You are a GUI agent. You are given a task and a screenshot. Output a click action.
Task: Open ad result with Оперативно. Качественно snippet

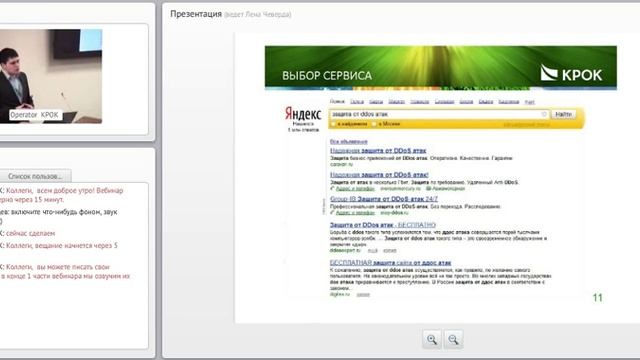378,151
